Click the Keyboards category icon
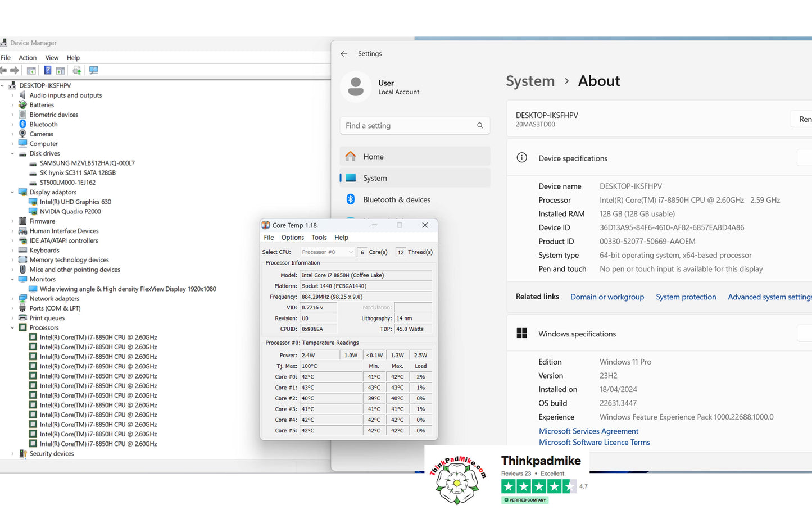Screen dimensions: 812x510 pos(23,250)
